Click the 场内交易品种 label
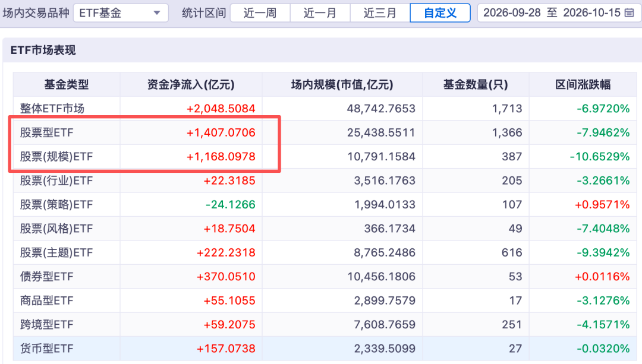The image size is (642, 364). (36, 13)
